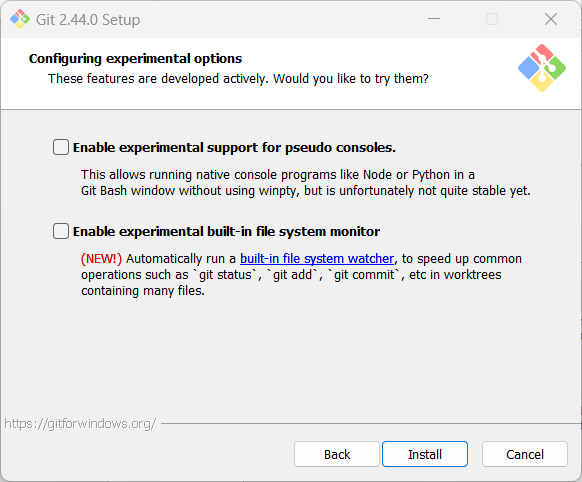582x482 pixels.
Task: Click the red (NEW!) tag
Action: pos(101,258)
